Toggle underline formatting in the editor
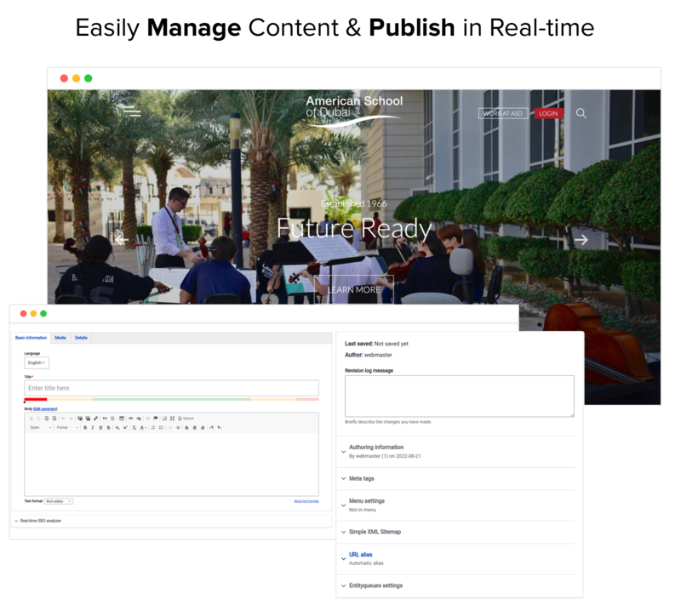The width and height of the screenshot is (681, 616). point(100,428)
